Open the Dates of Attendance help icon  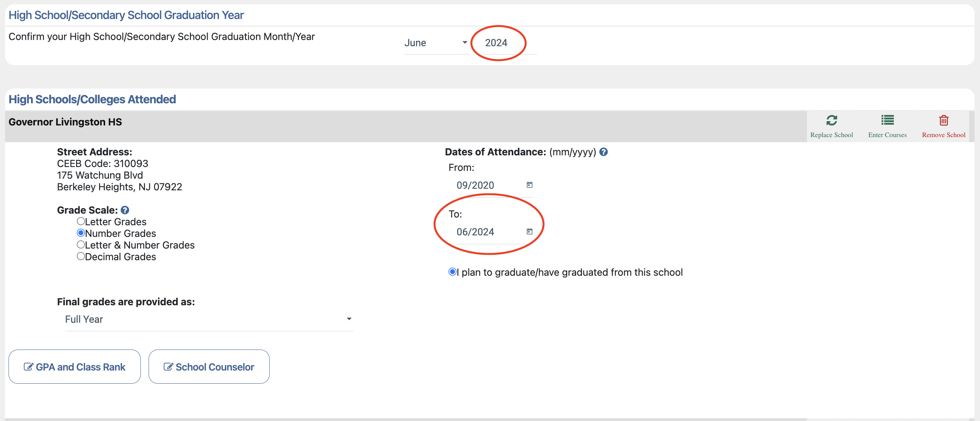coord(604,152)
